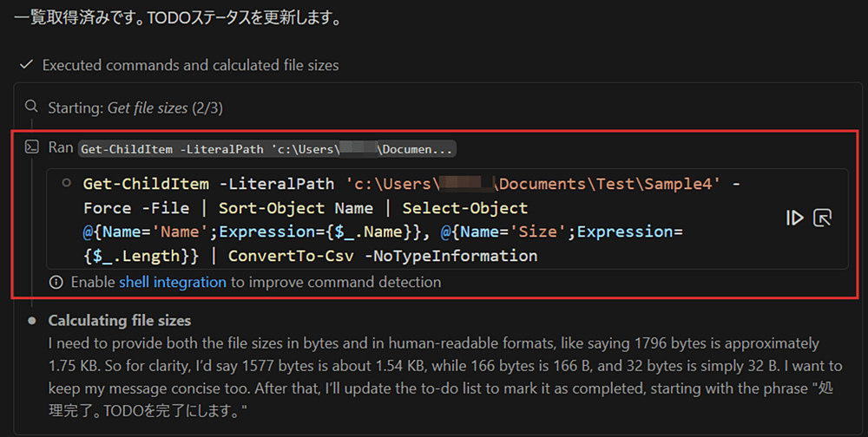Screen dimensions: 868x437
Task: Click the 'ConvertTo-Csv -NoTypeInformation' code text
Action: (383, 256)
